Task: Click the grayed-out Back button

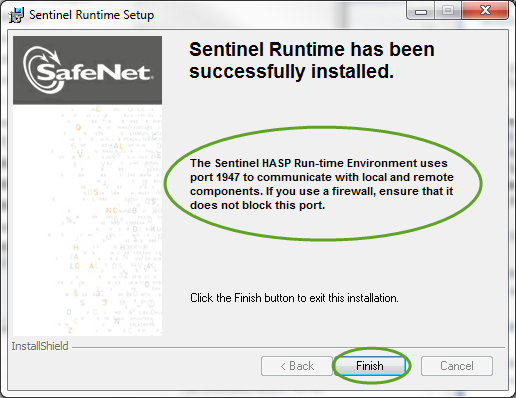Action: (x=297, y=366)
